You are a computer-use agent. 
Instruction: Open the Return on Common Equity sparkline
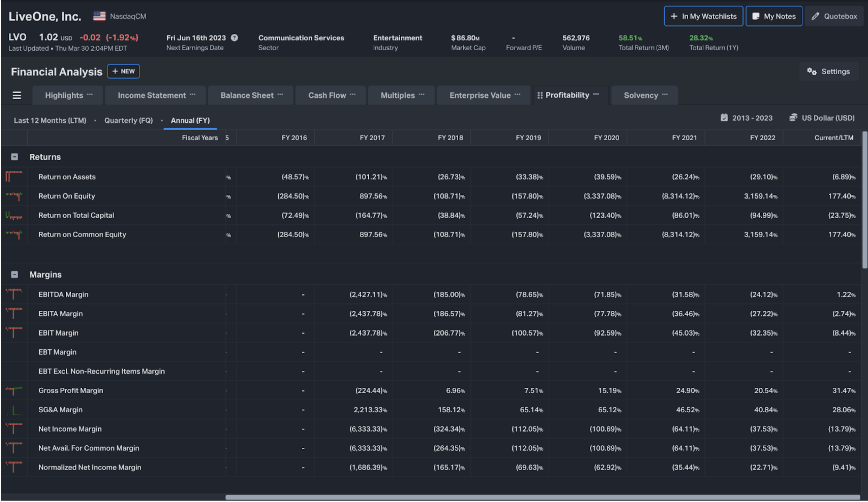14,235
